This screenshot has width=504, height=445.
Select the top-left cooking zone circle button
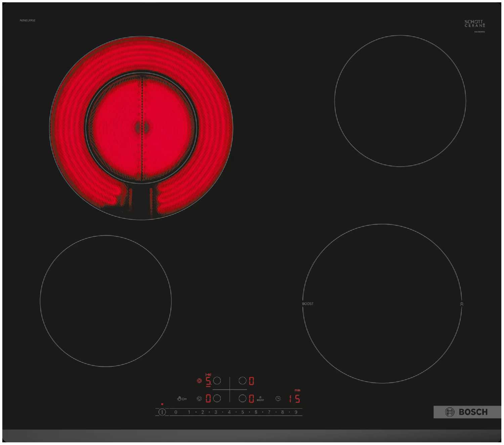(x=217, y=380)
